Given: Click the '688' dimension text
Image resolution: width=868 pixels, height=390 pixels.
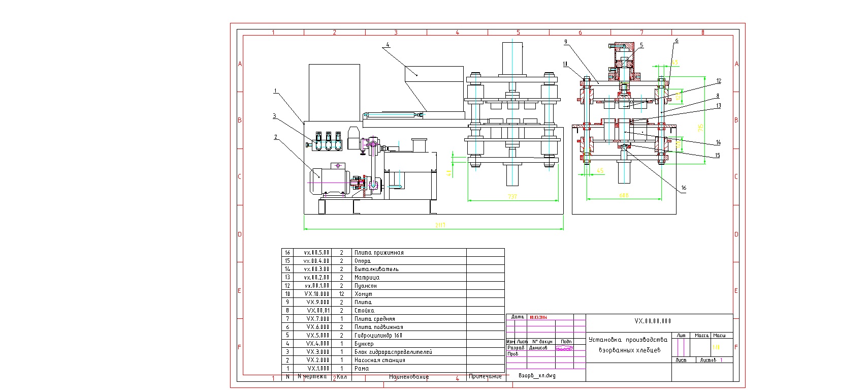Looking at the screenshot, I should 624,195.
